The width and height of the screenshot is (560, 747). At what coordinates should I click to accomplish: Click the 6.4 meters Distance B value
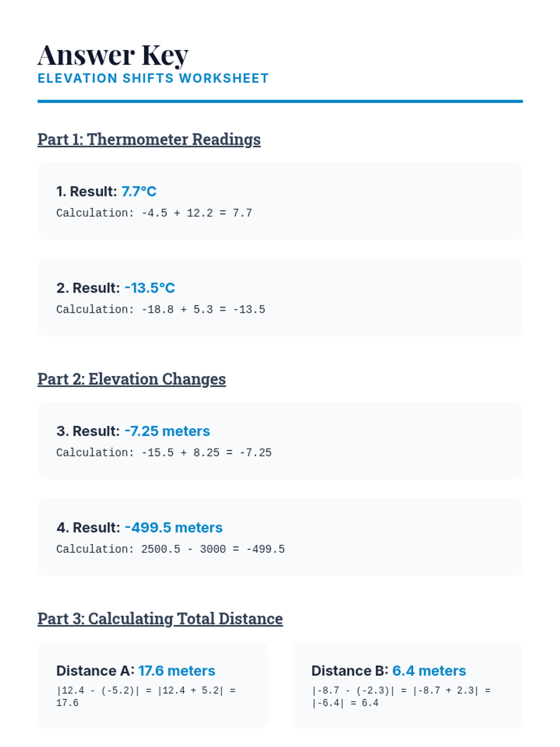429,671
